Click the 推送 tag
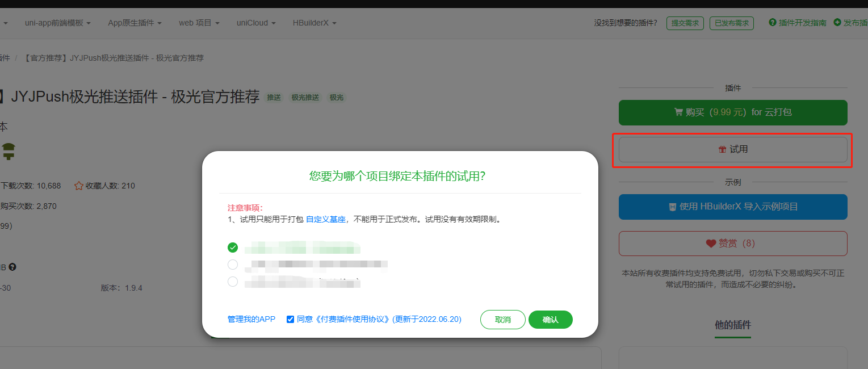This screenshot has height=369, width=868. (x=274, y=98)
